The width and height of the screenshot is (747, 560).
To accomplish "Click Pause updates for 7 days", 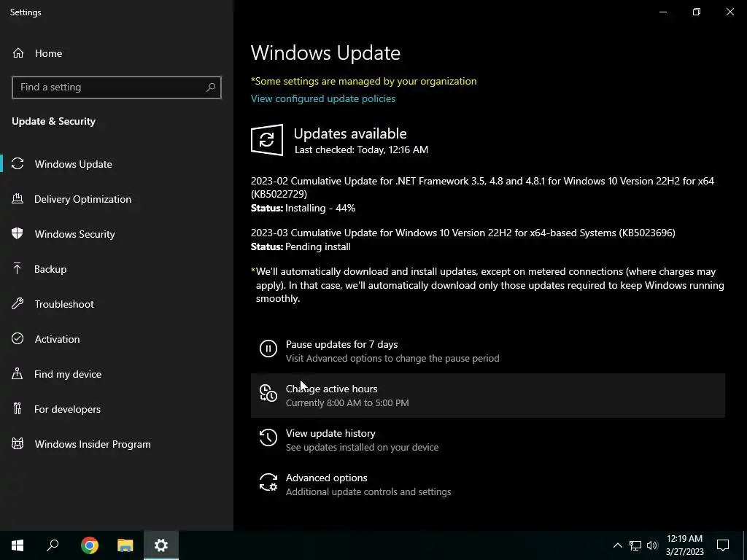I will click(x=488, y=351).
